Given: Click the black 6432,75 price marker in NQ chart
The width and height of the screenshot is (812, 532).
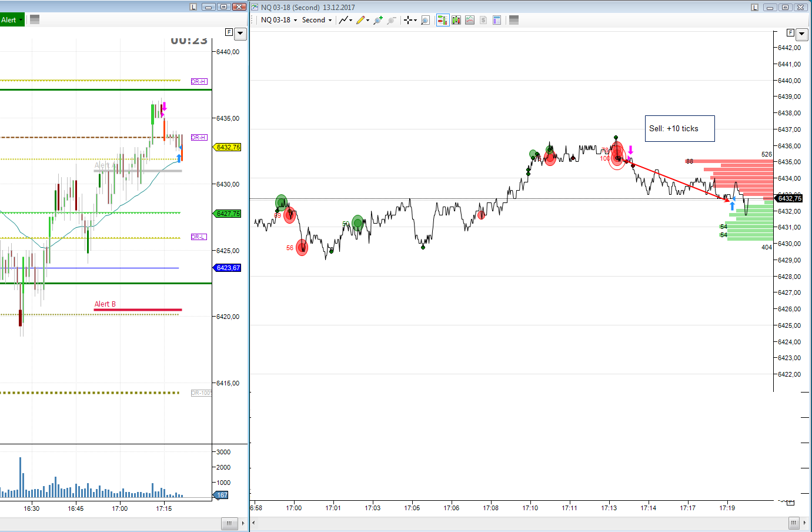Looking at the screenshot, I should [x=789, y=198].
